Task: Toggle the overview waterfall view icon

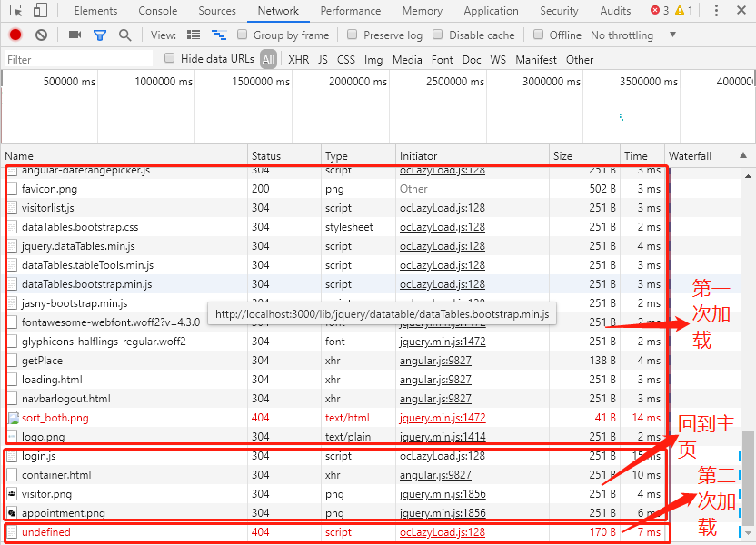Action: click(219, 35)
